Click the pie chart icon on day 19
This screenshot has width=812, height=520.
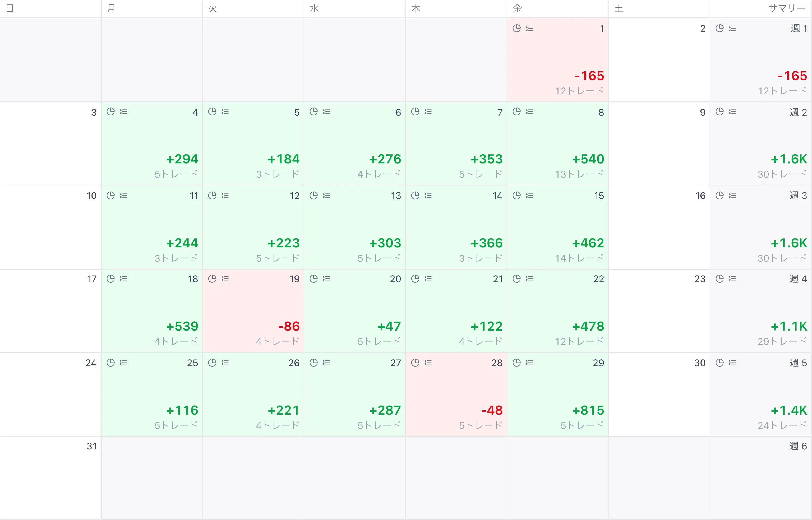pyautogui.click(x=212, y=278)
